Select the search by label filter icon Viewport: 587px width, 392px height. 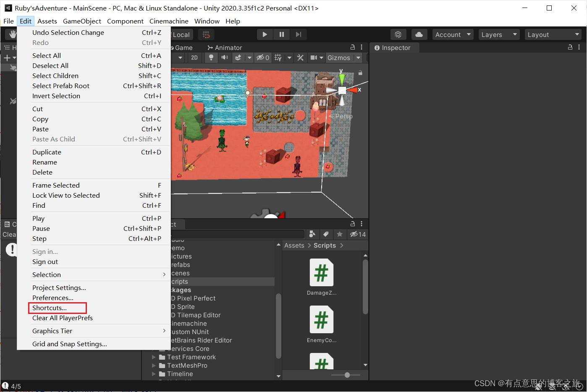(x=326, y=234)
